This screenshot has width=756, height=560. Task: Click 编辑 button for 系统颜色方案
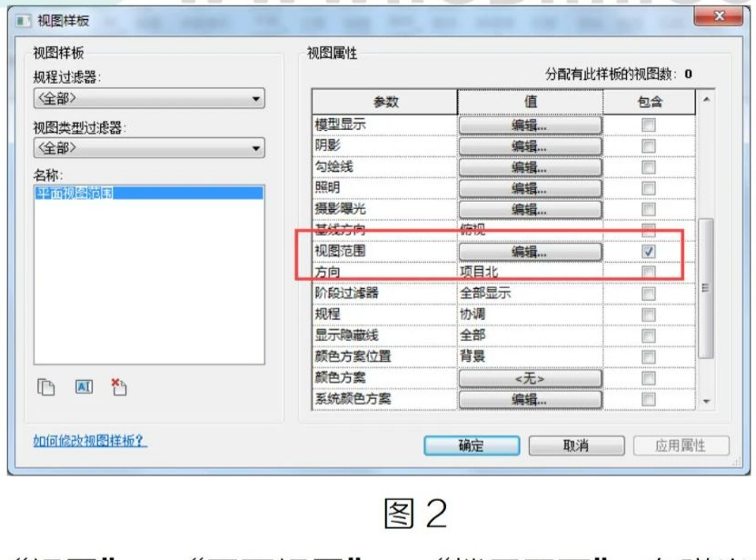530,399
